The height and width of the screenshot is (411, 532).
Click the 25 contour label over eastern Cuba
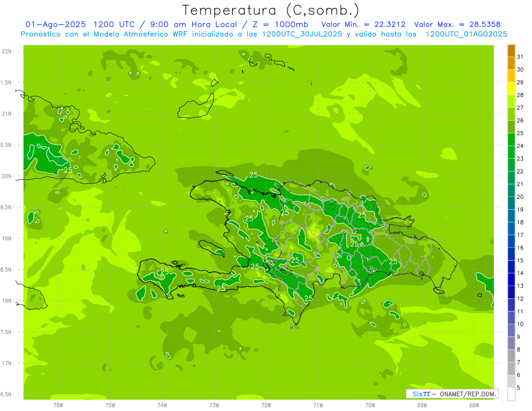pyautogui.click(x=68, y=170)
